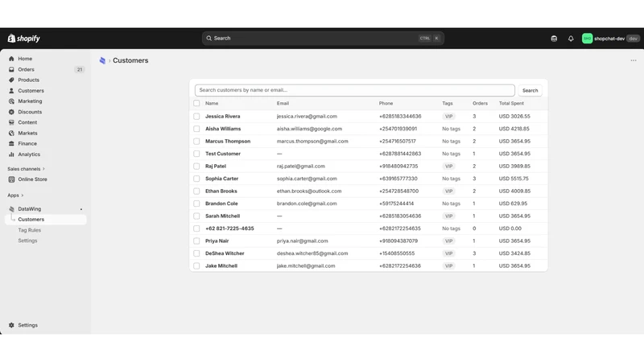Viewport: 644px width, 362px height.
Task: Focus the search customers by name field
Action: (355, 90)
